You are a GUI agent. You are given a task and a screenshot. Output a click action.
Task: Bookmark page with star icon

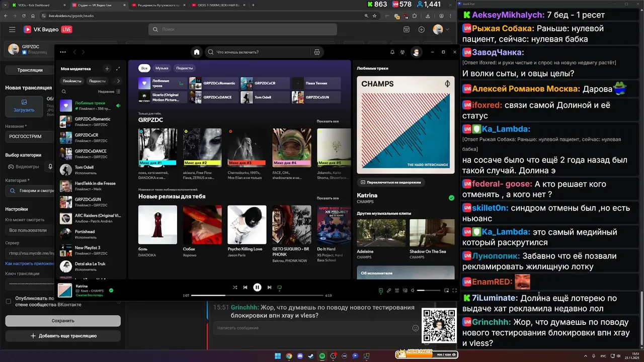(x=374, y=16)
